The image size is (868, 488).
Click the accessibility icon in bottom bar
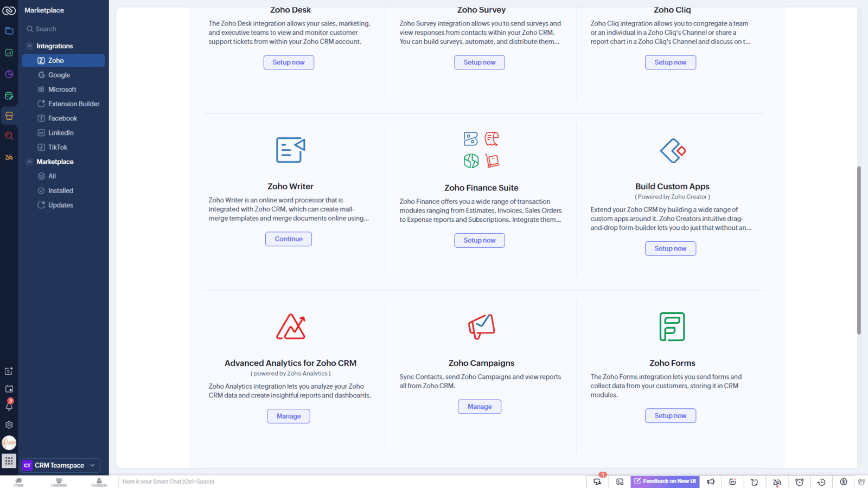pos(844,481)
